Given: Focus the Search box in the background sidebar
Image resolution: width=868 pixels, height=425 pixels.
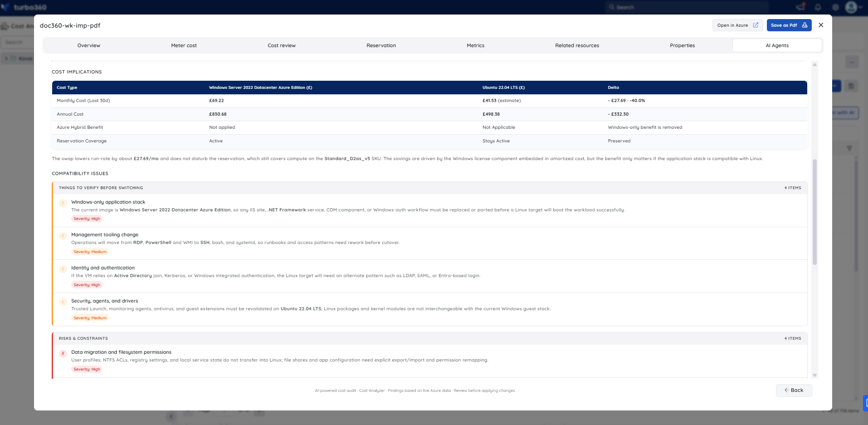Looking at the screenshot, I should tap(18, 42).
